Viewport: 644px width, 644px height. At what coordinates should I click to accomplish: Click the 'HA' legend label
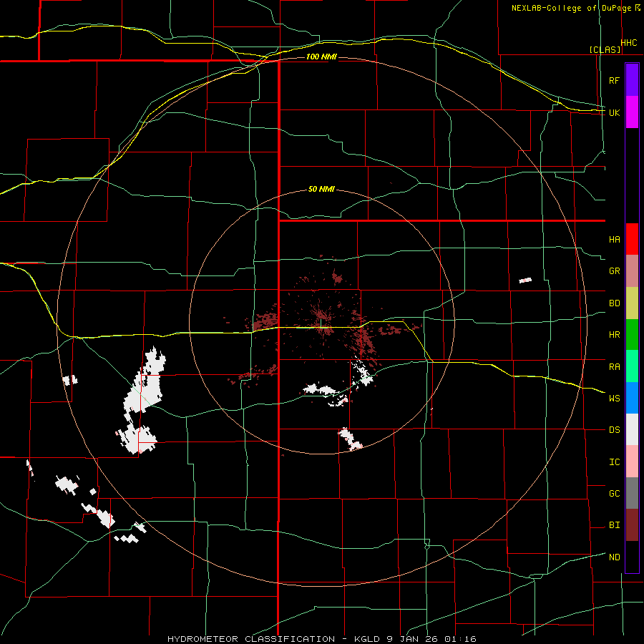(x=614, y=240)
